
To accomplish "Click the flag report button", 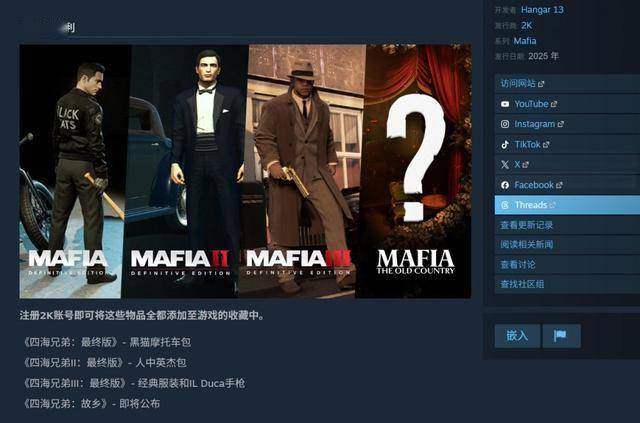I will (561, 336).
